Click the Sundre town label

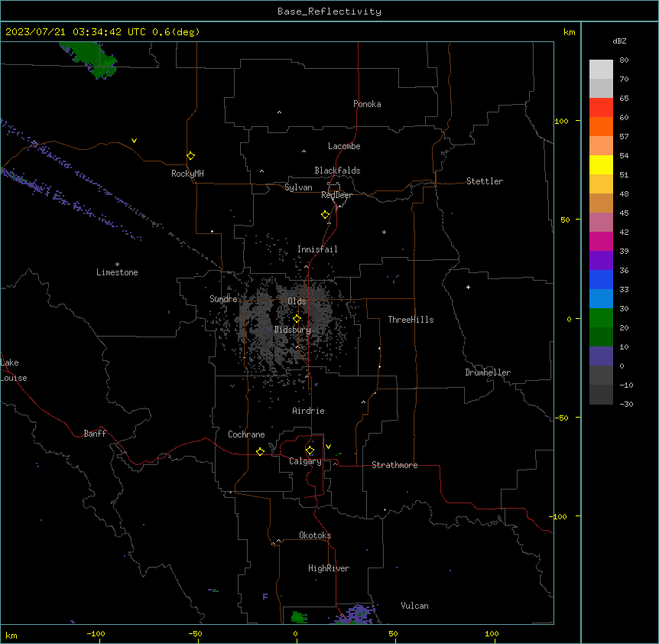(x=223, y=299)
